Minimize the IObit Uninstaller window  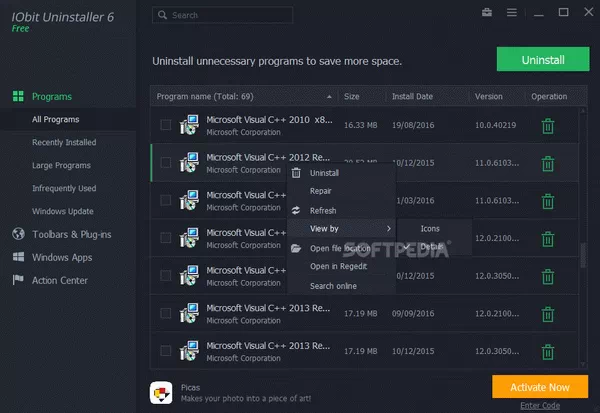pos(539,13)
